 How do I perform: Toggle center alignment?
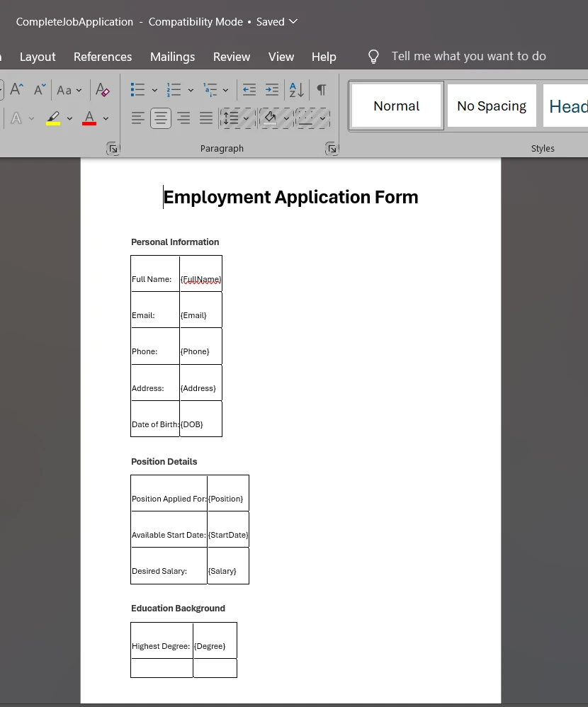point(161,118)
